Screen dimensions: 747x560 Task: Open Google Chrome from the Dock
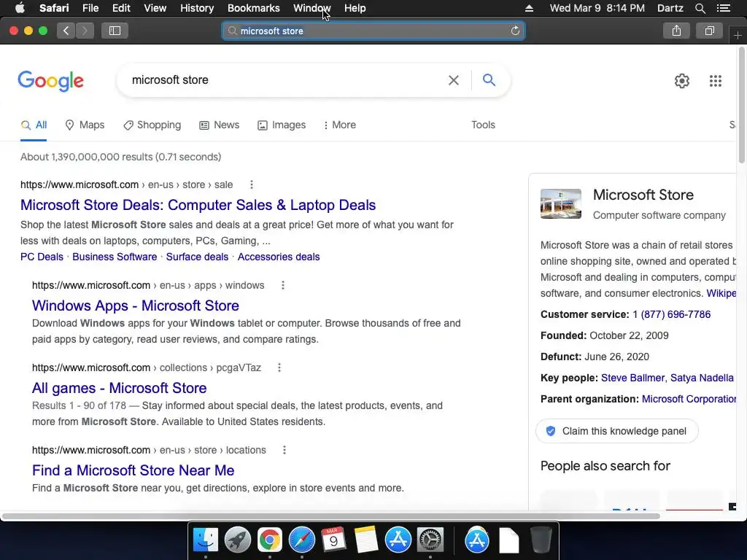point(270,540)
